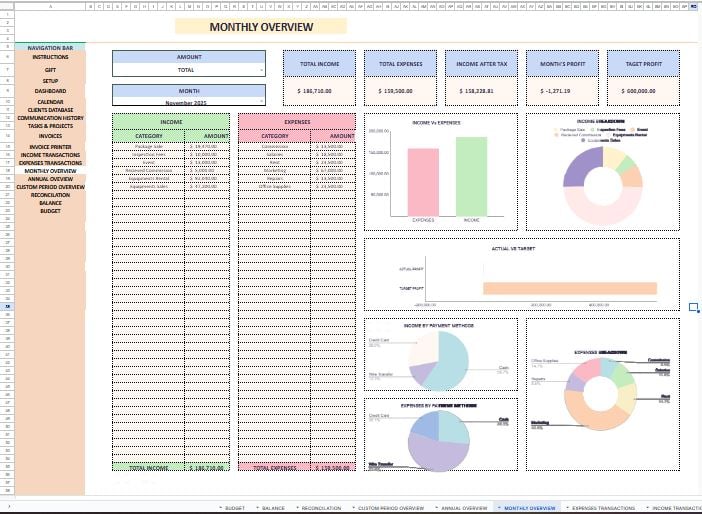The image size is (702, 514).
Task: Open the RECONCILIATION tab's dropdown arrow
Action: tap(298, 508)
